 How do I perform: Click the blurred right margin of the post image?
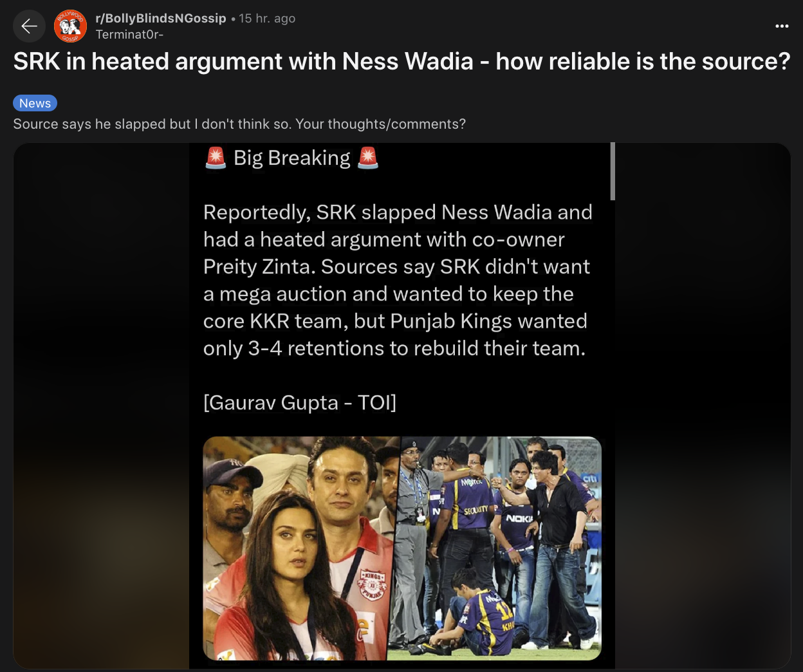703,406
